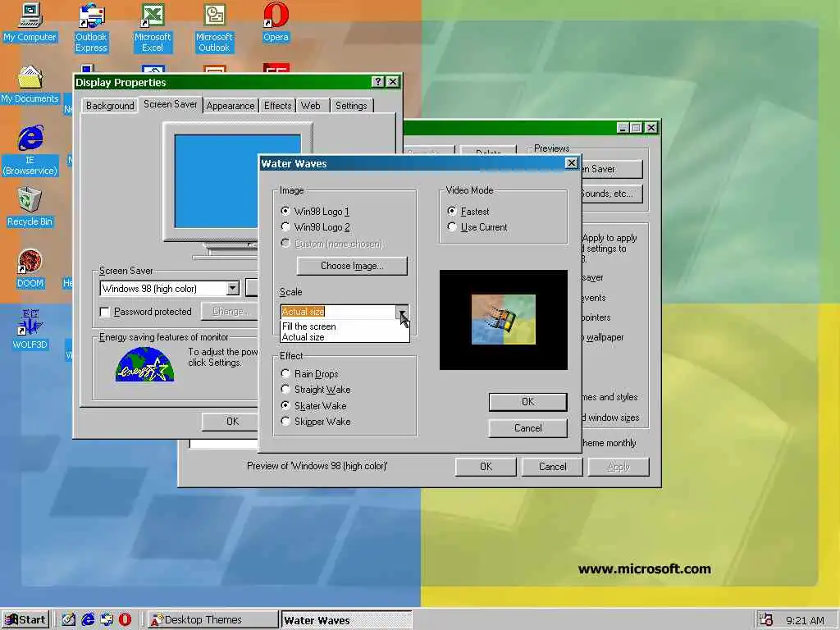Confirm Water Waves with OK
Image resolution: width=840 pixels, height=630 pixels.
pyautogui.click(x=527, y=402)
